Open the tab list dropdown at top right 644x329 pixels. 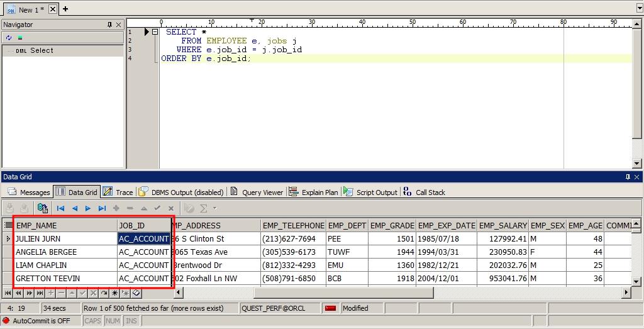click(640, 9)
